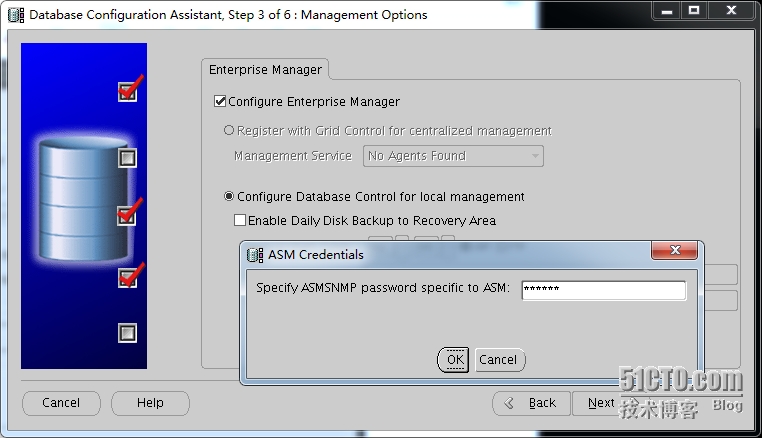Select Register with Grid Control radio option
Viewport: 762px width, 438px height.
[229, 130]
